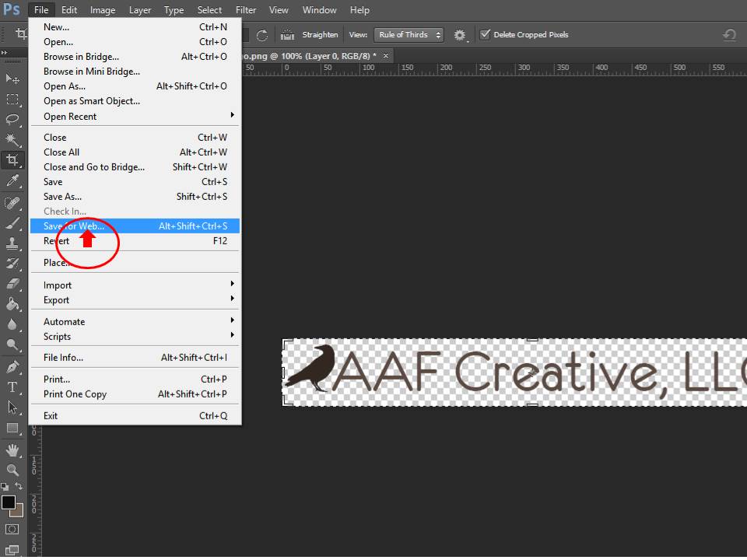Click the logo image on canvas
The width and height of the screenshot is (747, 560).
[x=514, y=373]
